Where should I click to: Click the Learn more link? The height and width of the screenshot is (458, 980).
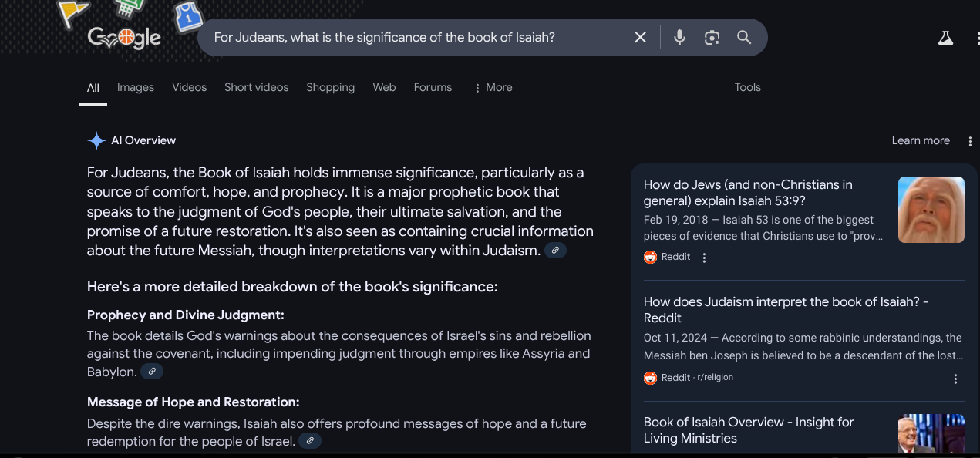click(921, 140)
